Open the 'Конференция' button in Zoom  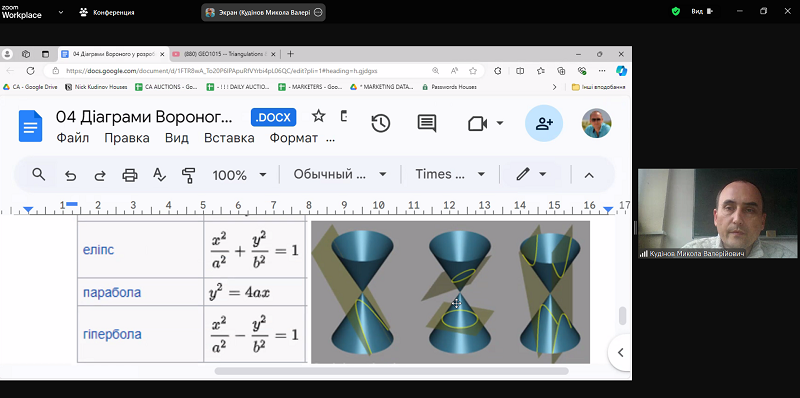[x=107, y=12]
